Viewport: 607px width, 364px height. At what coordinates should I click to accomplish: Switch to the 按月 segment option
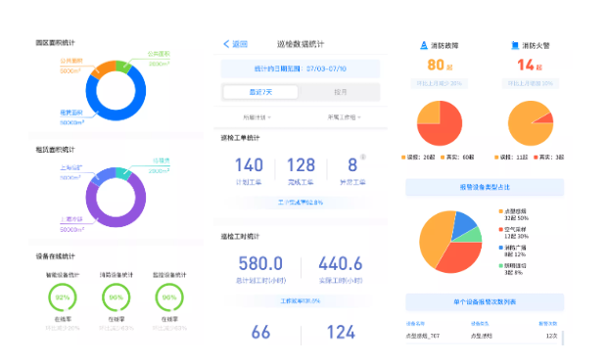pyautogui.click(x=341, y=92)
